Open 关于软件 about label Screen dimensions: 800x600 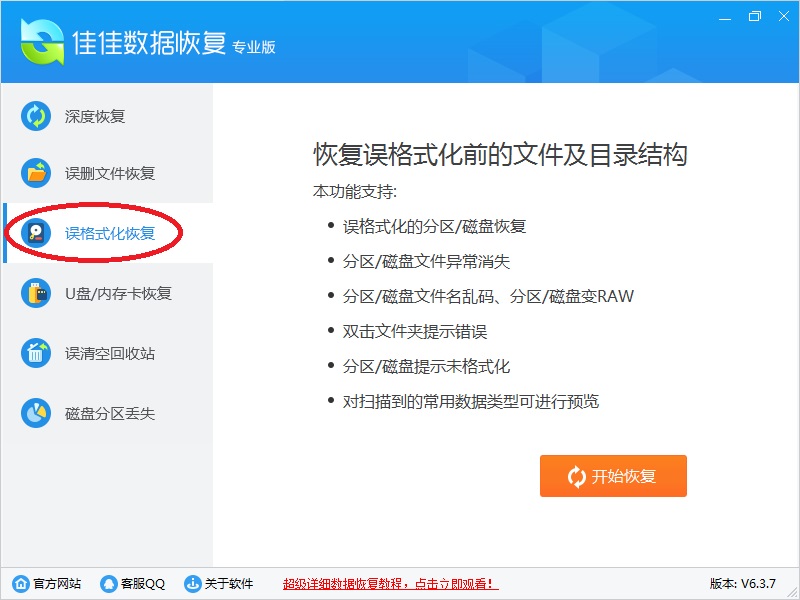click(229, 583)
